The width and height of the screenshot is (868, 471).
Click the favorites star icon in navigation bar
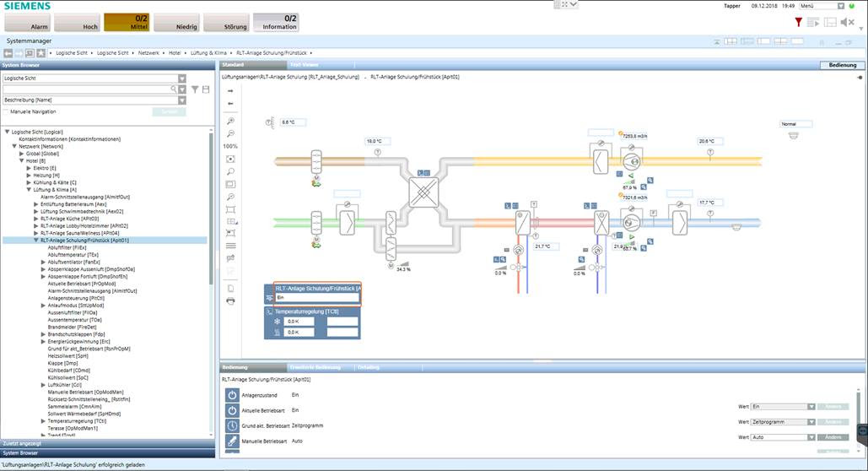[40, 53]
